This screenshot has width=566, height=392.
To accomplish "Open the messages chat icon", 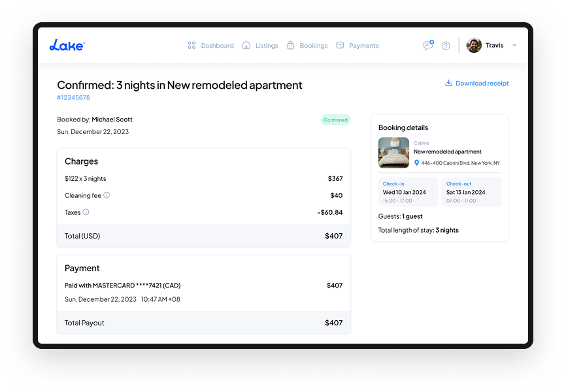I will [428, 46].
